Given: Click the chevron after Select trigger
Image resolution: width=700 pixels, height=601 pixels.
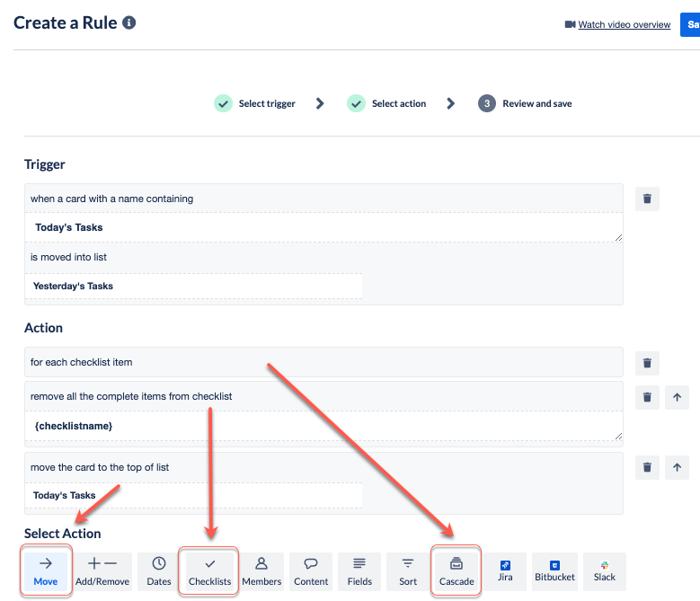Looking at the screenshot, I should tap(320, 103).
